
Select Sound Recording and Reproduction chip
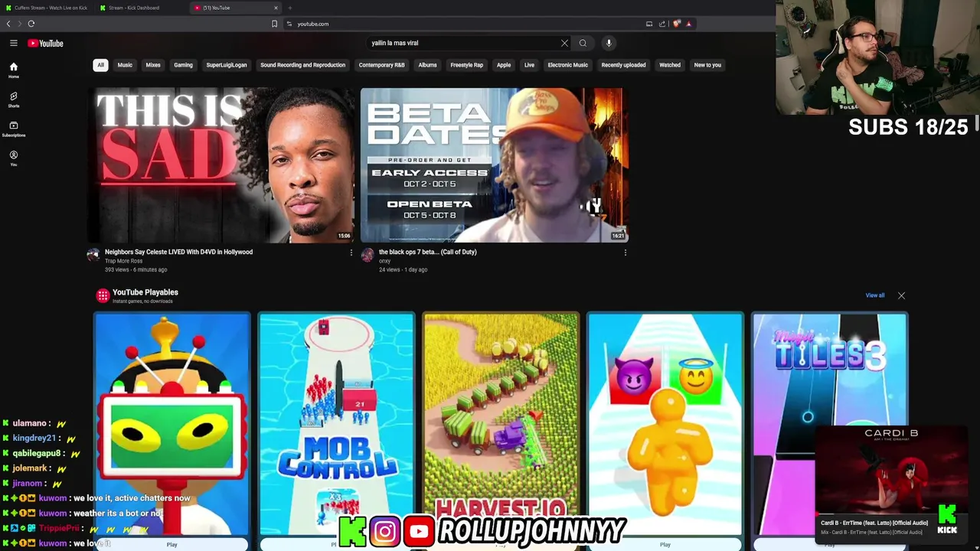click(x=302, y=65)
